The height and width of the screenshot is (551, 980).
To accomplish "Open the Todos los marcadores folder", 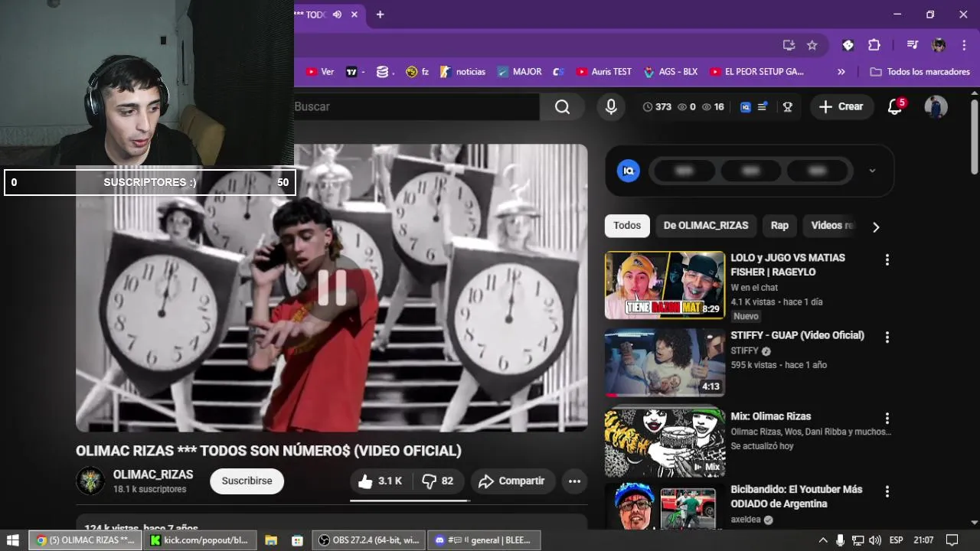I will (x=920, y=72).
